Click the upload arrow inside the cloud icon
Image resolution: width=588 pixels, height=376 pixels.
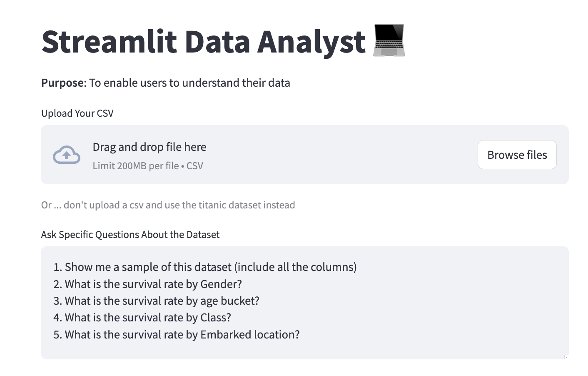[x=67, y=155]
